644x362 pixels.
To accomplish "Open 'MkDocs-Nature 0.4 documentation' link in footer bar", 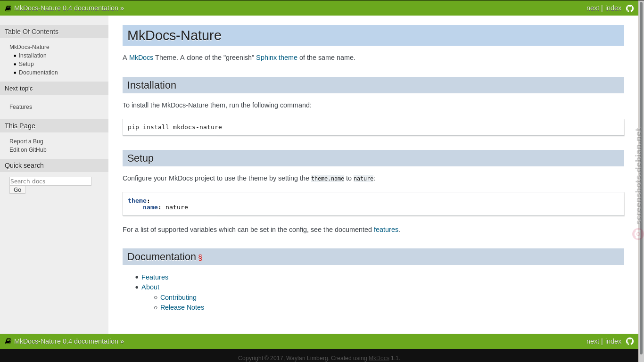I will tap(66, 341).
